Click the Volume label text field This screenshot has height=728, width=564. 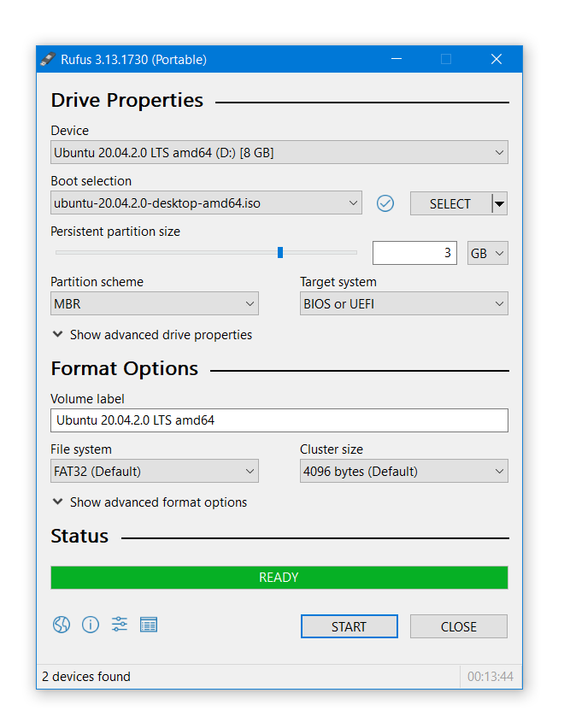[x=279, y=420]
